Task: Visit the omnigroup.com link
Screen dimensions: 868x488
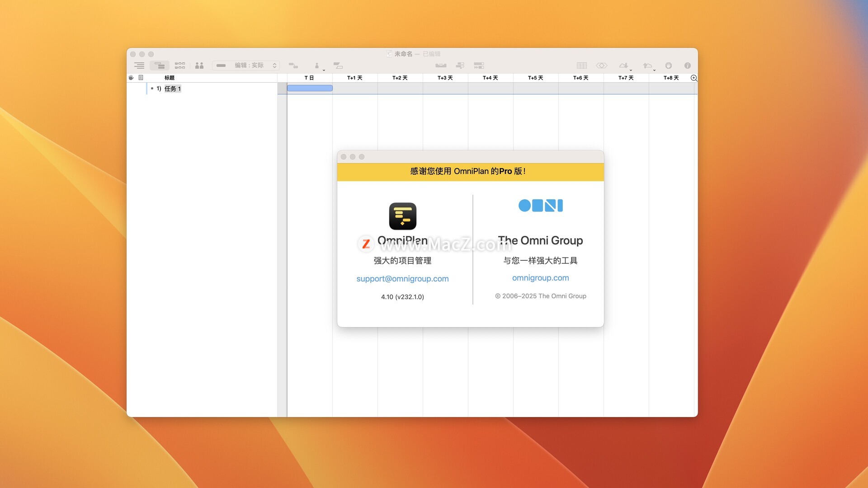Action: 540,278
